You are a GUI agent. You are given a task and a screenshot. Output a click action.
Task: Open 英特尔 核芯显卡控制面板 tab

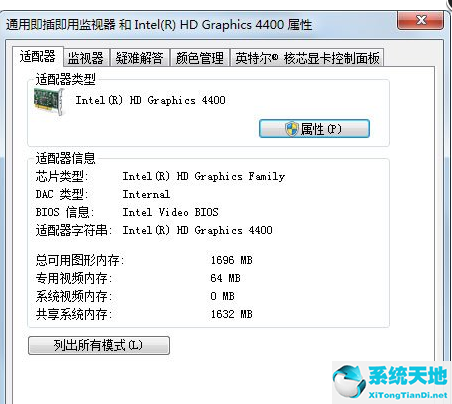[307, 58]
